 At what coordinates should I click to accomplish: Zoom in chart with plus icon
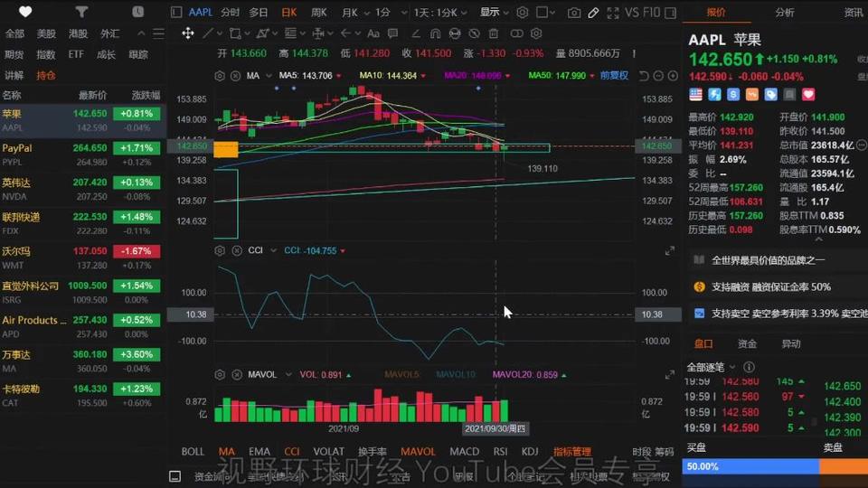pyautogui.click(x=673, y=76)
